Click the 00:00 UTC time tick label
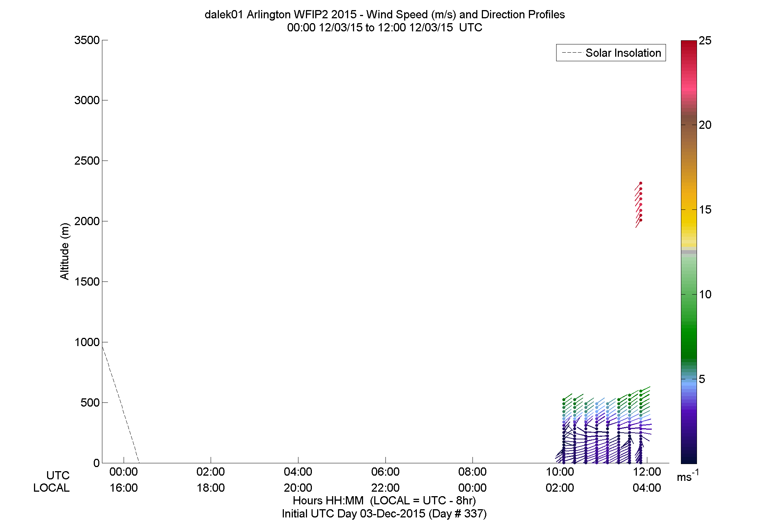This screenshot has height=532, width=784. (124, 472)
